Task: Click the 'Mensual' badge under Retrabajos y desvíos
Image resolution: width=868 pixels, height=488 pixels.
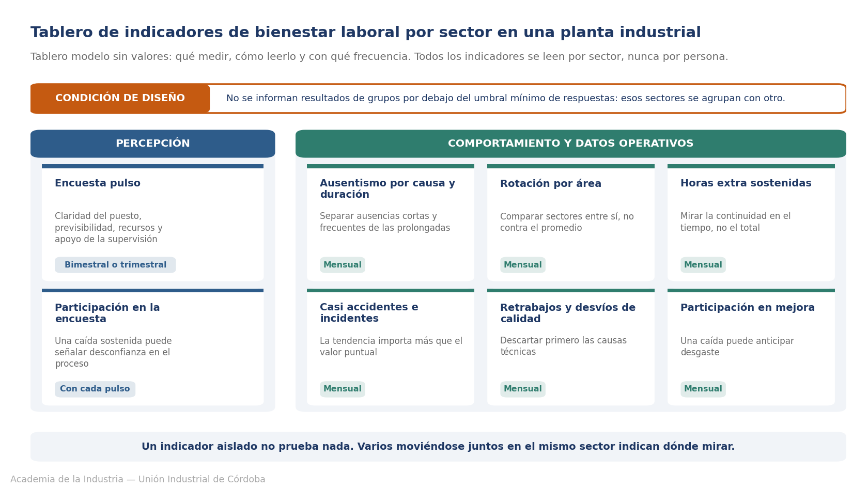Action: (523, 389)
